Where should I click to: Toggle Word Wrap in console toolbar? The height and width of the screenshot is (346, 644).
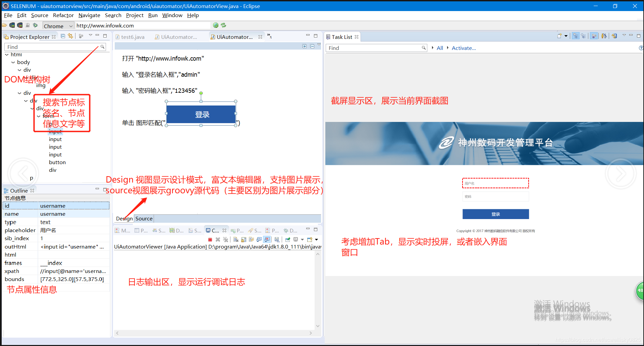[251, 239]
